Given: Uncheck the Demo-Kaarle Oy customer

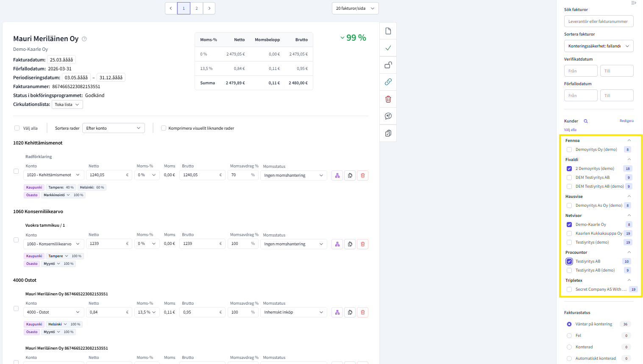Looking at the screenshot, I should pos(569,225).
